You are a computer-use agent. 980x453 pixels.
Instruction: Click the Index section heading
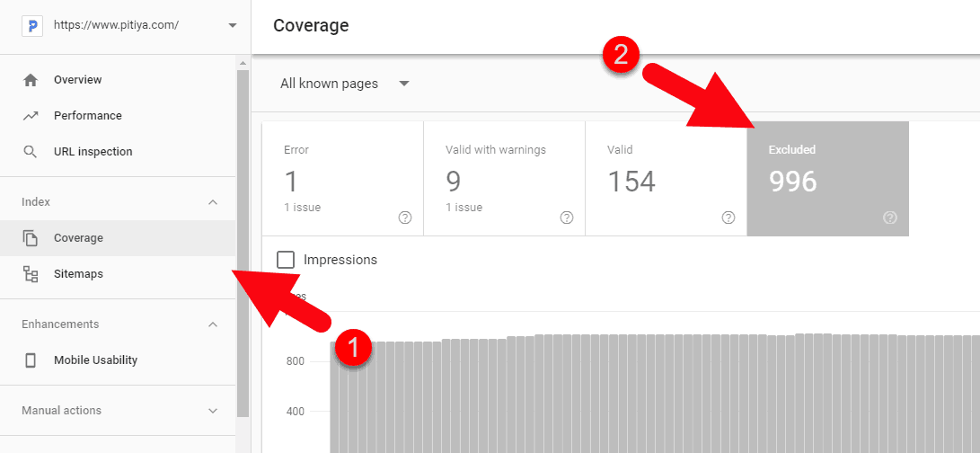(x=36, y=202)
